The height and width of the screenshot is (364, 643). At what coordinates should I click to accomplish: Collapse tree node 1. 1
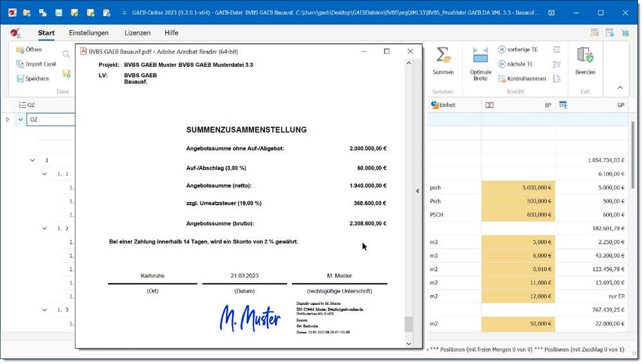point(44,174)
